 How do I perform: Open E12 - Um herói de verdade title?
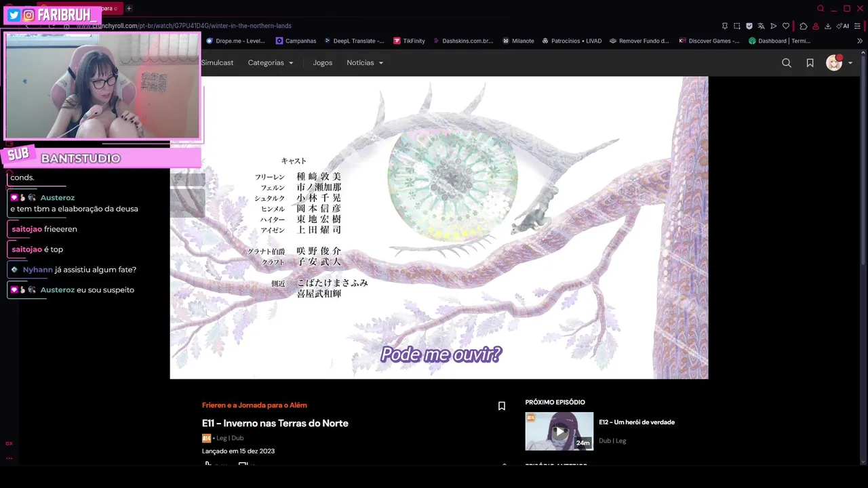tap(637, 422)
